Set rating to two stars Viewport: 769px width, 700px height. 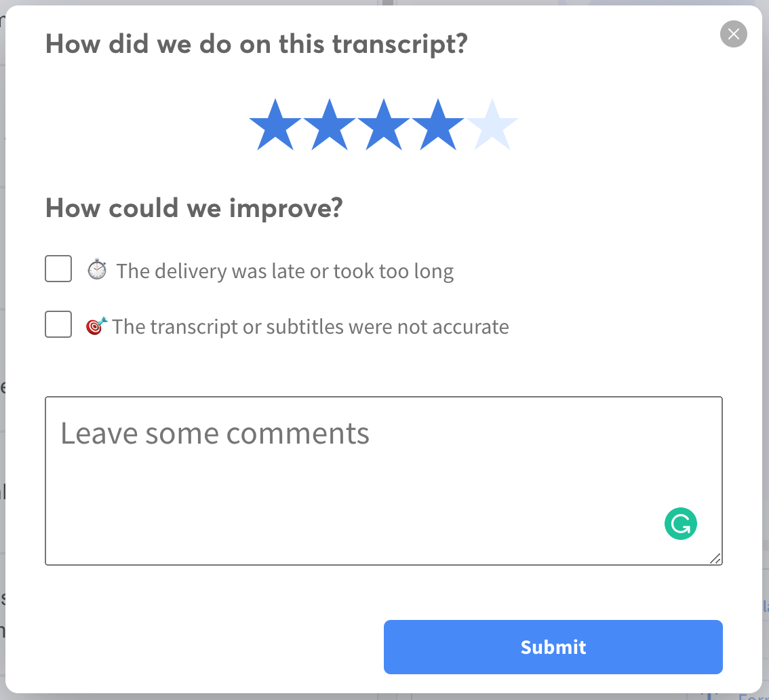click(x=330, y=125)
